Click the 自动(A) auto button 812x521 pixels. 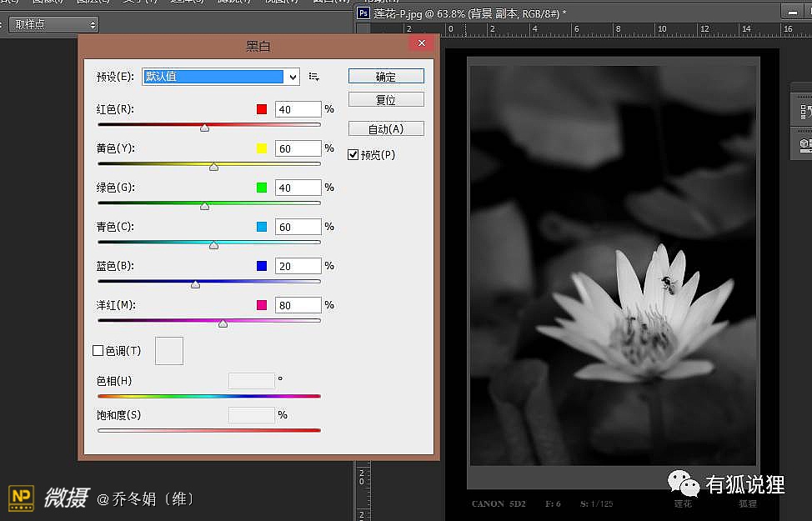(x=386, y=128)
